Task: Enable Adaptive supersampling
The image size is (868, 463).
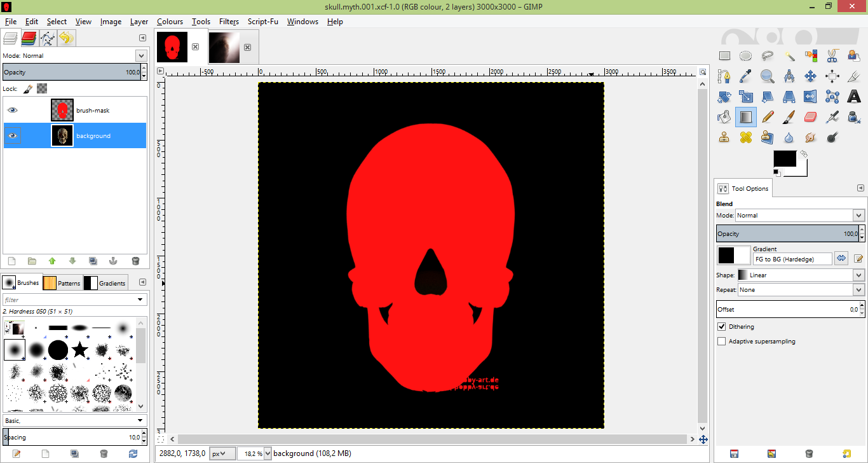Action: (721, 342)
